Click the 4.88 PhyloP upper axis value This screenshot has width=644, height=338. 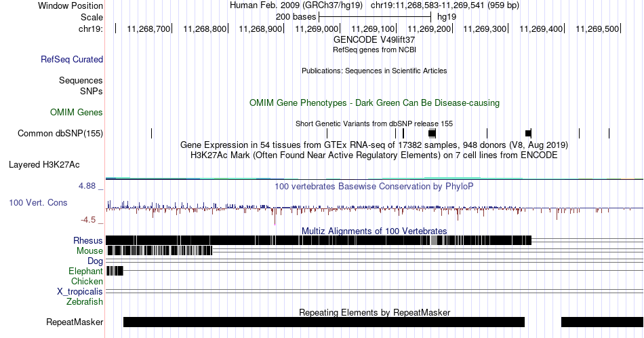(87, 186)
